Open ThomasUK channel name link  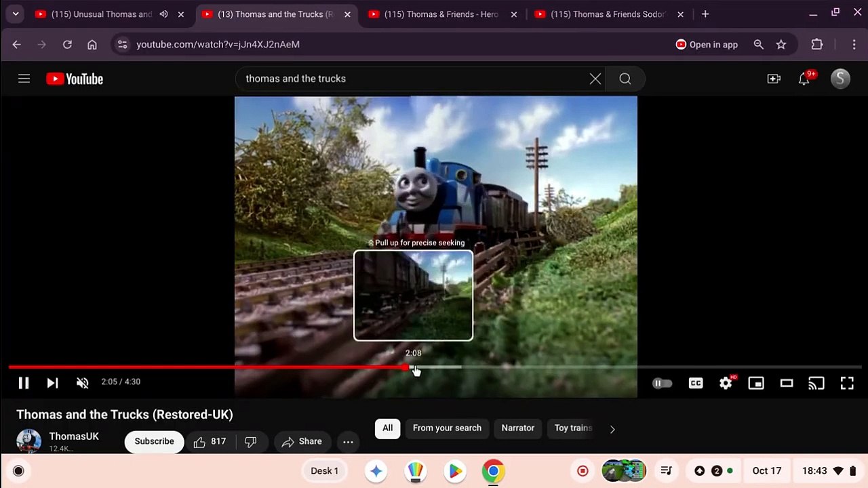[x=74, y=436]
